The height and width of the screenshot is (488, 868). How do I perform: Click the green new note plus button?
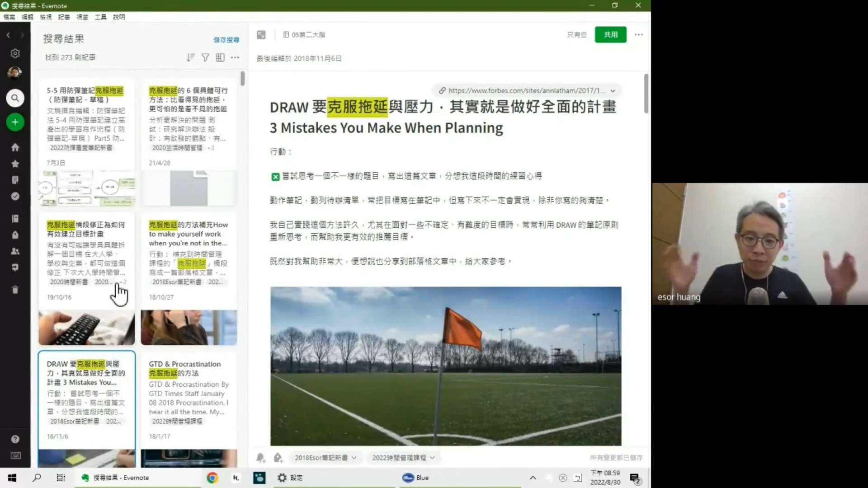click(15, 122)
